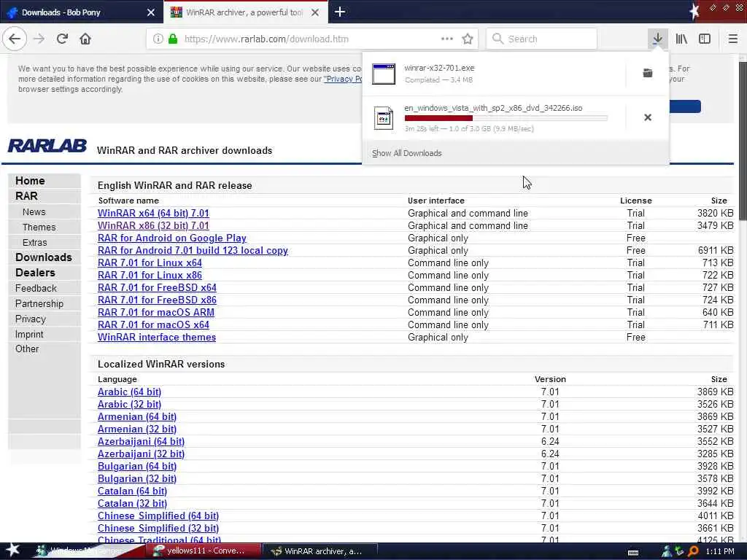Open the Privacy Policy link in cookie notice
This screenshot has height=560, width=747.
343,79
